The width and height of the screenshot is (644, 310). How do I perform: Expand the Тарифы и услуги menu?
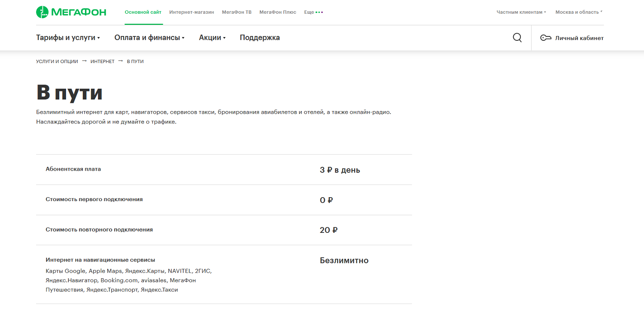(68, 38)
